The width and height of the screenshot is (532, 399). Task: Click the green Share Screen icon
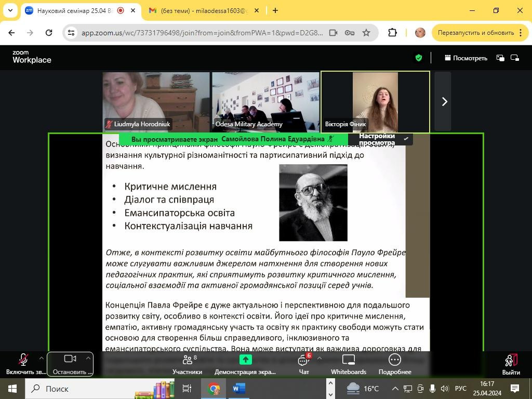[245, 360]
